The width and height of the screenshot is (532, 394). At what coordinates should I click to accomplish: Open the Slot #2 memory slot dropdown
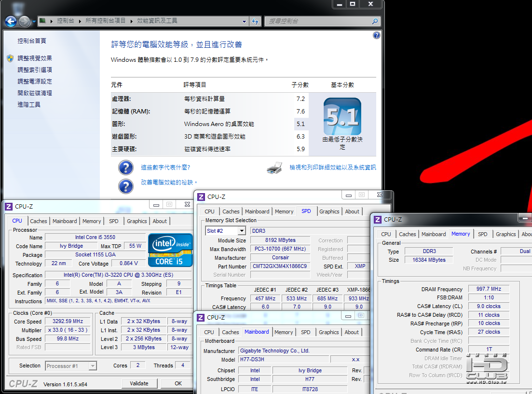pos(241,231)
